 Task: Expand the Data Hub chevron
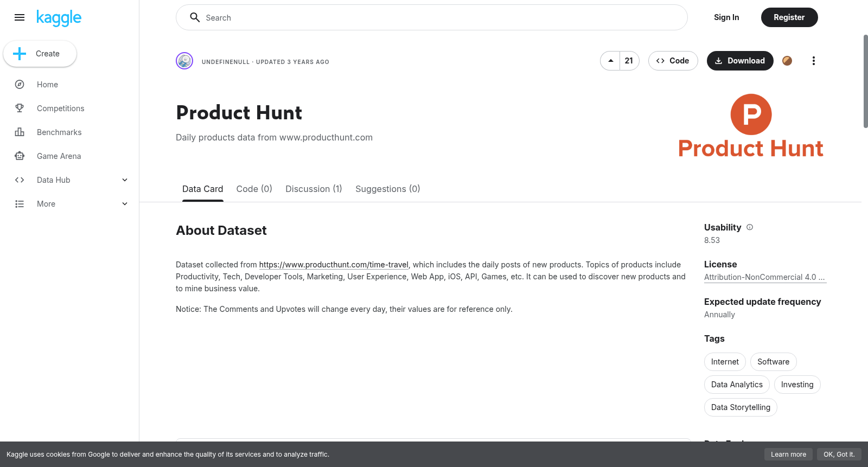coord(125,180)
